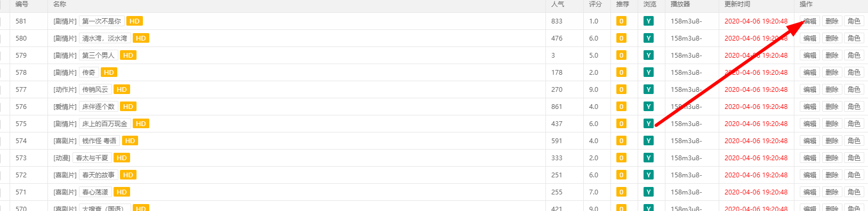Open the 清水湾，淡水湾 title link
This screenshot has height=211, width=868.
[x=105, y=38]
